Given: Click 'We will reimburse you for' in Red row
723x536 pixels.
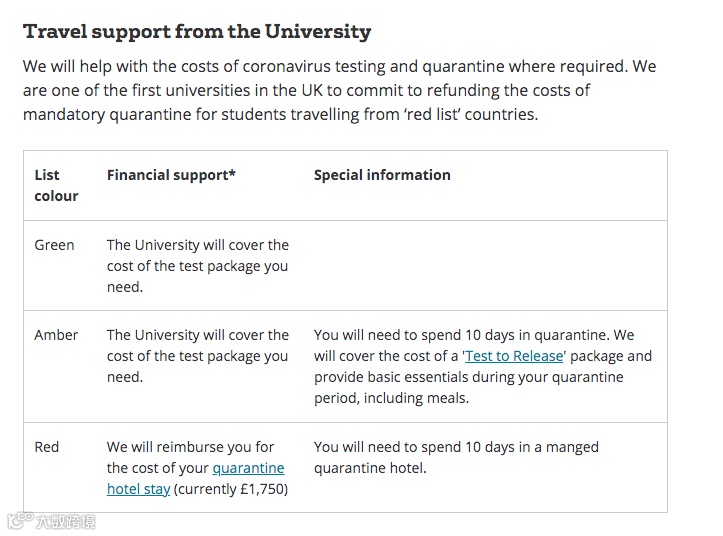Looking at the screenshot, I should coord(190,447).
